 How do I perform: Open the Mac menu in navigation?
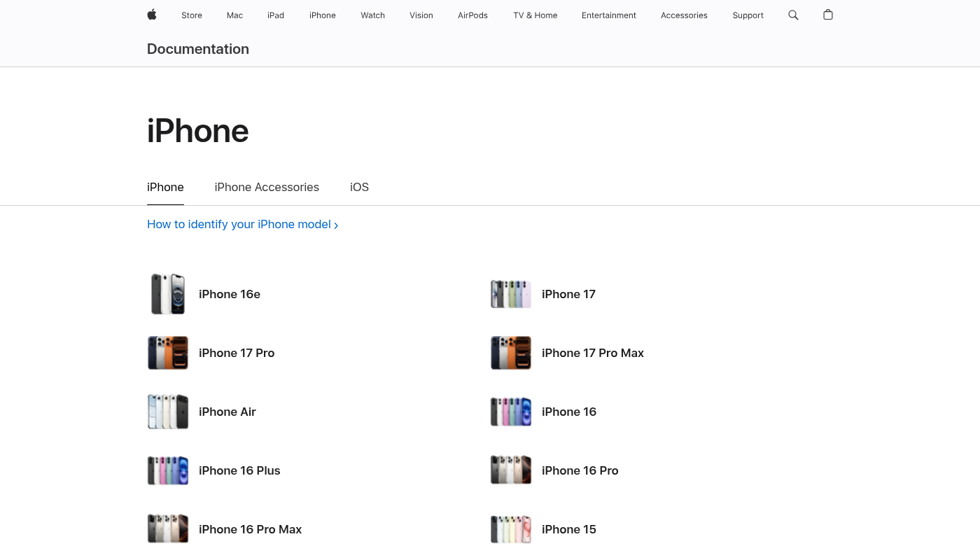click(x=234, y=15)
